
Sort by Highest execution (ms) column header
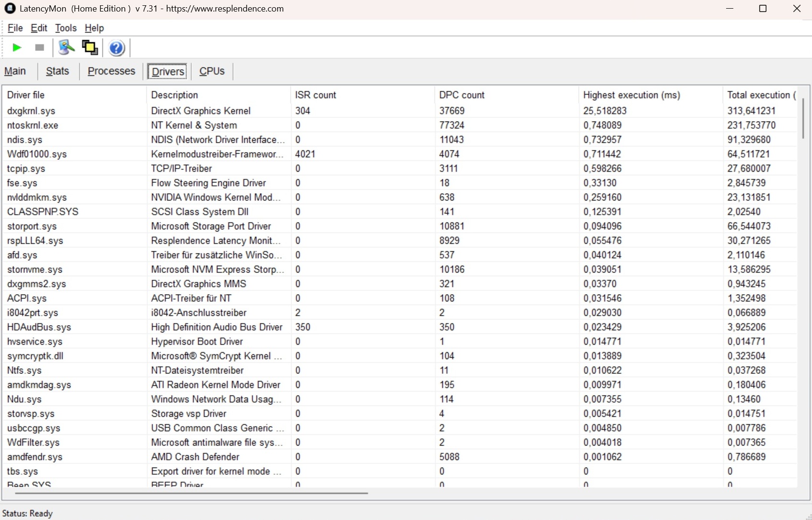click(x=651, y=95)
